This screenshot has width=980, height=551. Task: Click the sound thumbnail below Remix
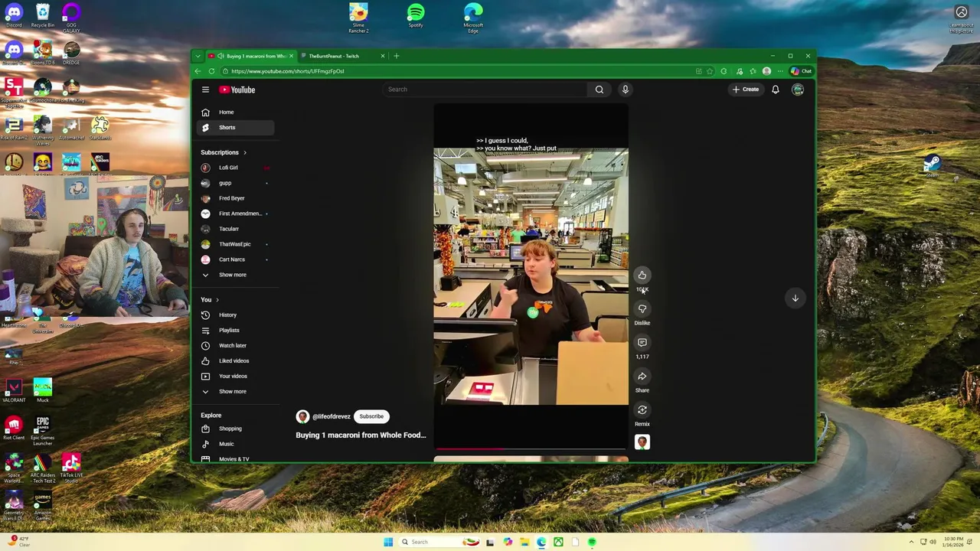click(642, 442)
